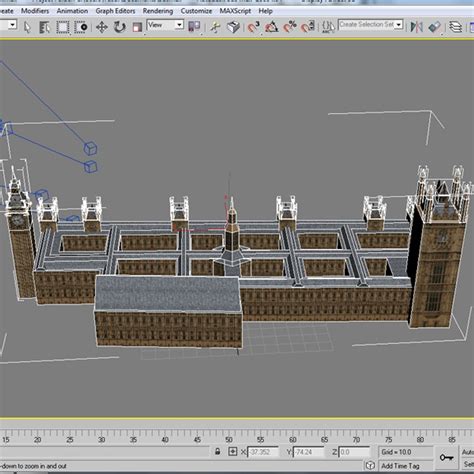Click the Z coordinate field

[x=354, y=452]
